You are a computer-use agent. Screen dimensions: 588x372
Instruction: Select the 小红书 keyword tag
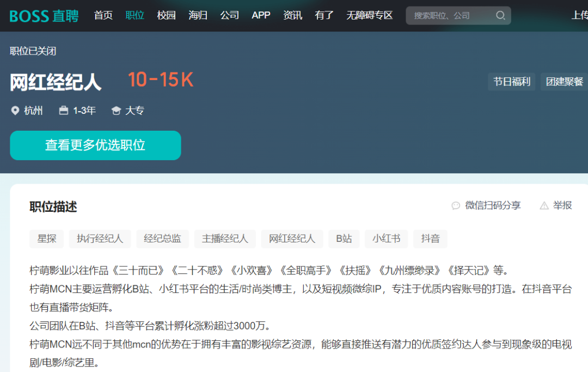[386, 239]
